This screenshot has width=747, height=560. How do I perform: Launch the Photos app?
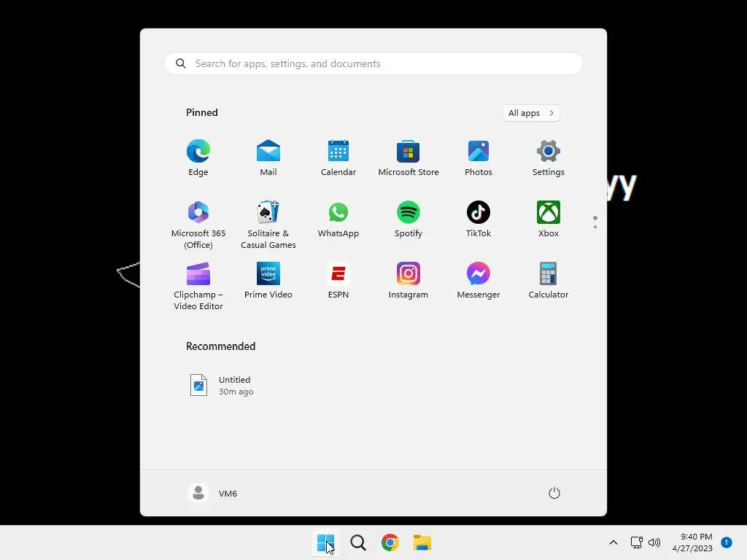(x=479, y=158)
